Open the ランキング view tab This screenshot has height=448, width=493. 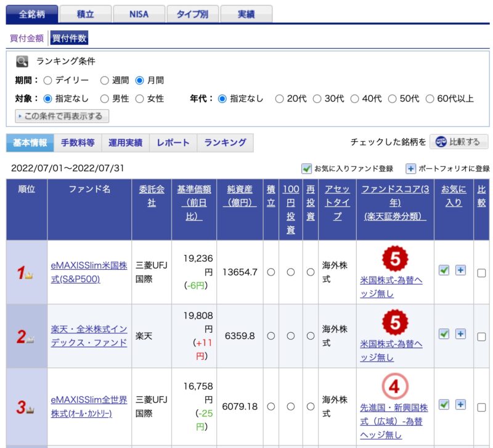click(225, 143)
